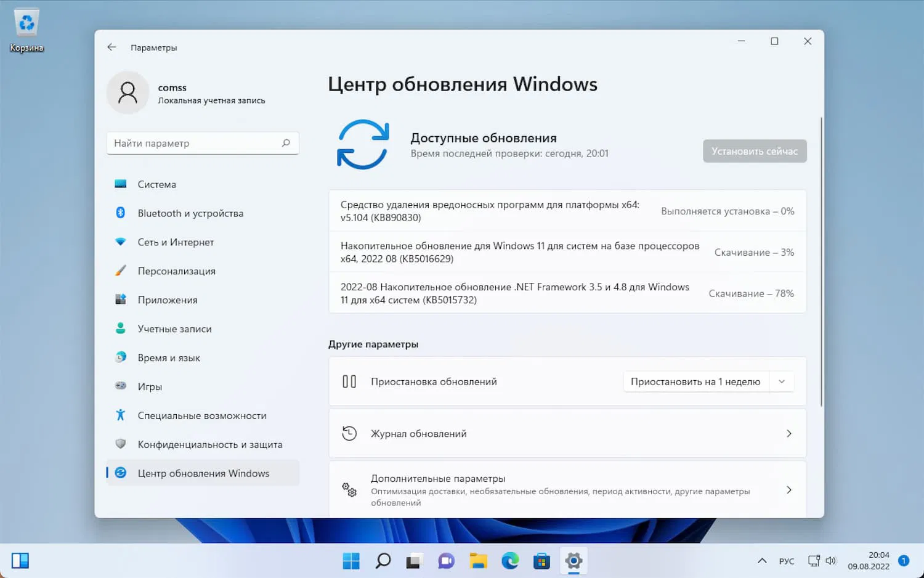This screenshot has width=924, height=578.
Task: Click the Установить сейчас button
Action: click(755, 150)
